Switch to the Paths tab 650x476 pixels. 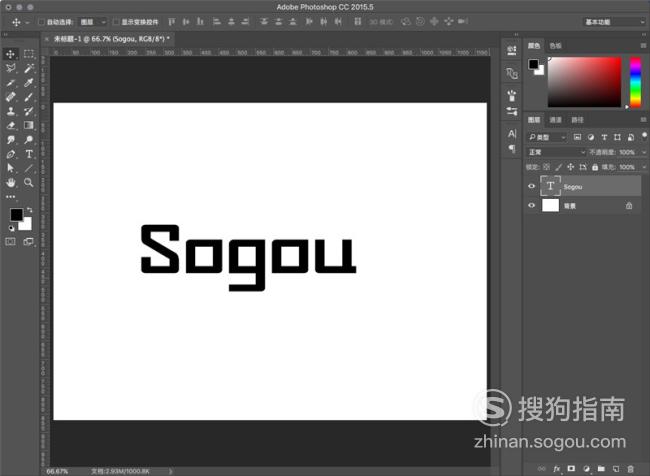[577, 120]
